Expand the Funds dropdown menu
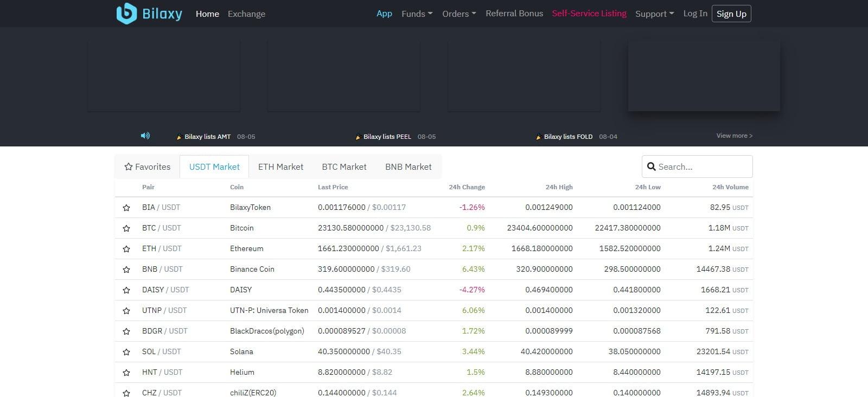The height and width of the screenshot is (397, 868). coord(417,14)
